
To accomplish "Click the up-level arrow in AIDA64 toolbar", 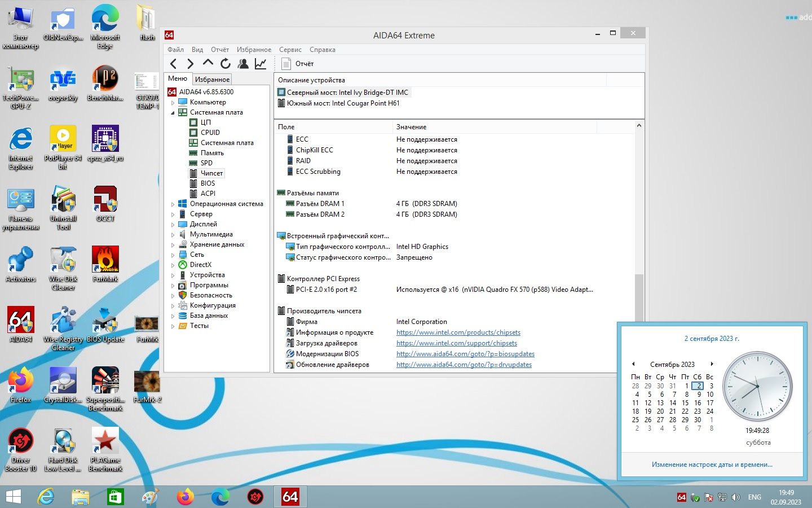I will click(x=208, y=63).
